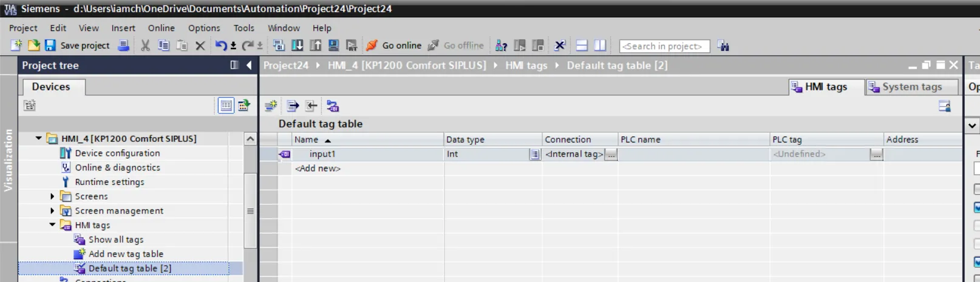Click the Add new row entry

pyautogui.click(x=318, y=169)
